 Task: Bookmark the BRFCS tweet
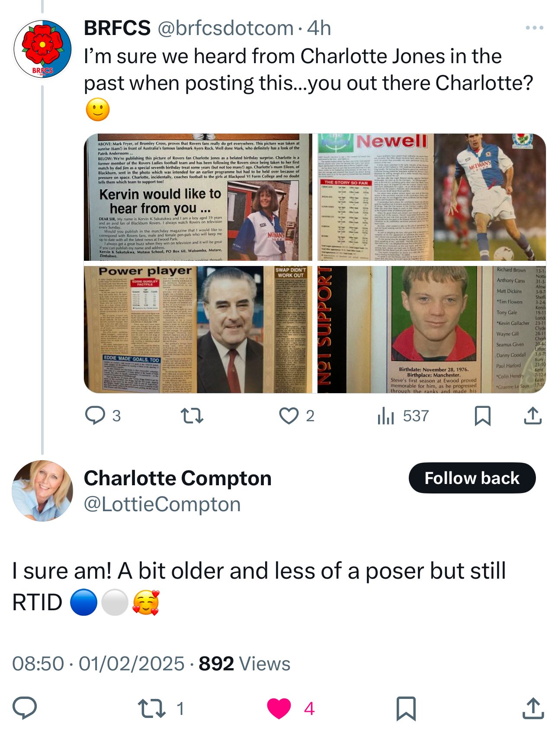[x=482, y=416]
